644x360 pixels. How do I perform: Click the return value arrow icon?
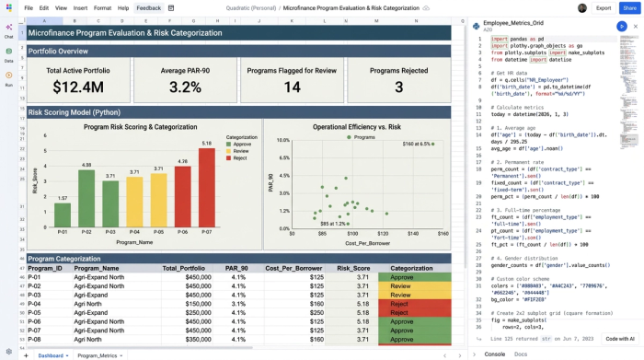[x=478, y=339]
